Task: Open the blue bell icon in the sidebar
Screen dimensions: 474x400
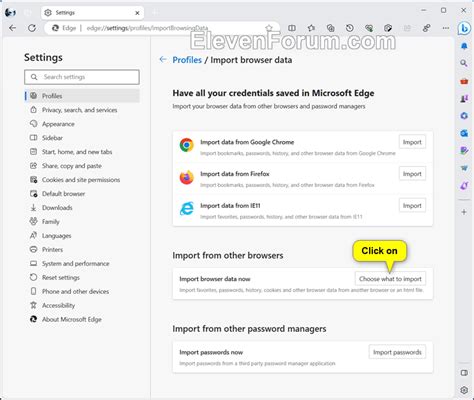Action: (464, 46)
